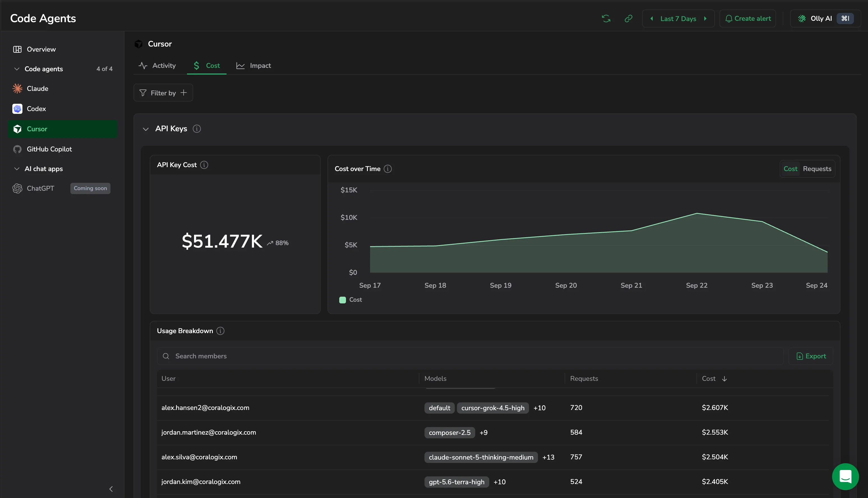Select Cursor in the sidebar
The height and width of the screenshot is (498, 868).
click(x=63, y=129)
